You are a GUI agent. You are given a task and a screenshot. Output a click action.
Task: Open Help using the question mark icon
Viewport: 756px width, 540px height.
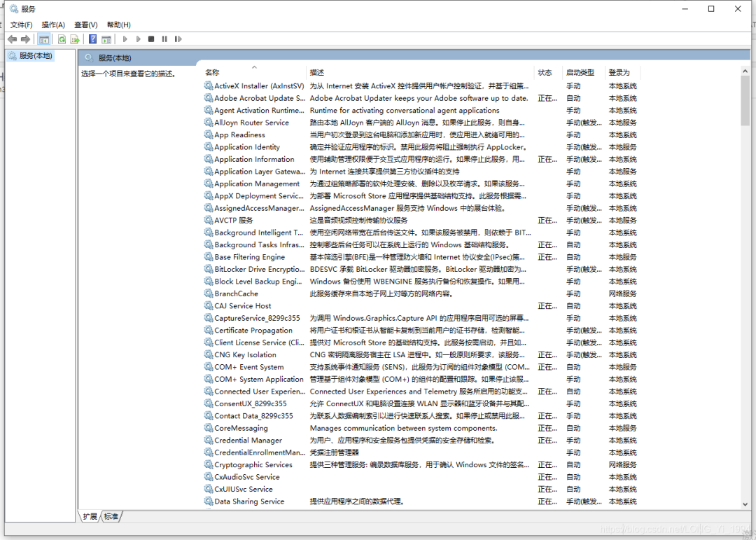coord(93,39)
